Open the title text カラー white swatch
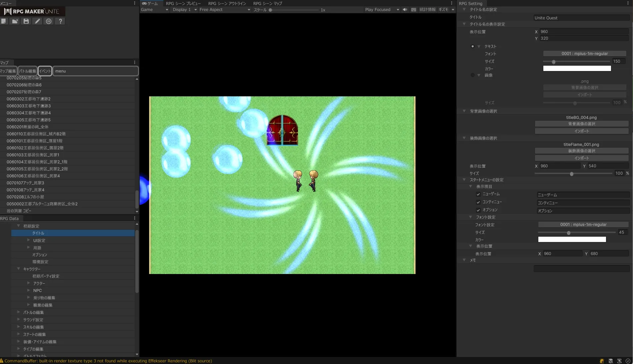Viewport: 633px width, 364px height. [577, 69]
